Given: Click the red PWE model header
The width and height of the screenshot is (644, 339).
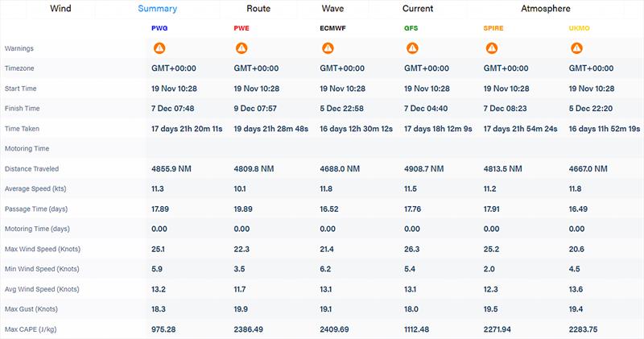Looking at the screenshot, I should [241, 28].
